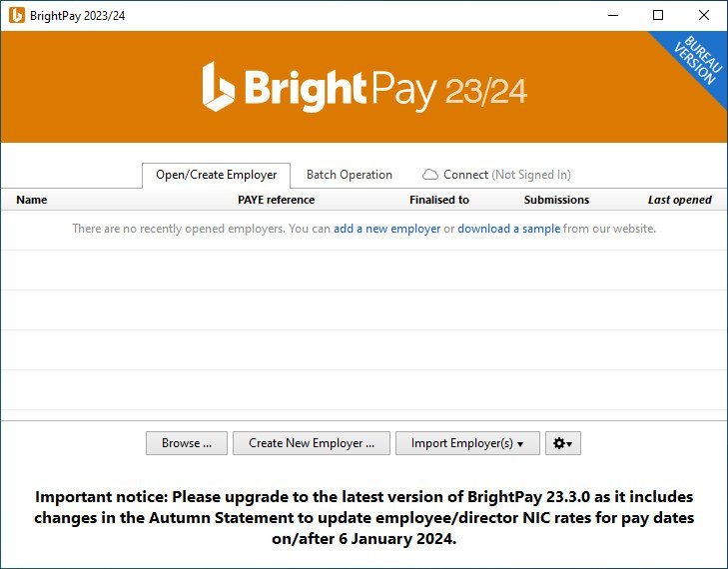Open the gear settings dropdown button
This screenshot has height=569, width=728.
[562, 443]
